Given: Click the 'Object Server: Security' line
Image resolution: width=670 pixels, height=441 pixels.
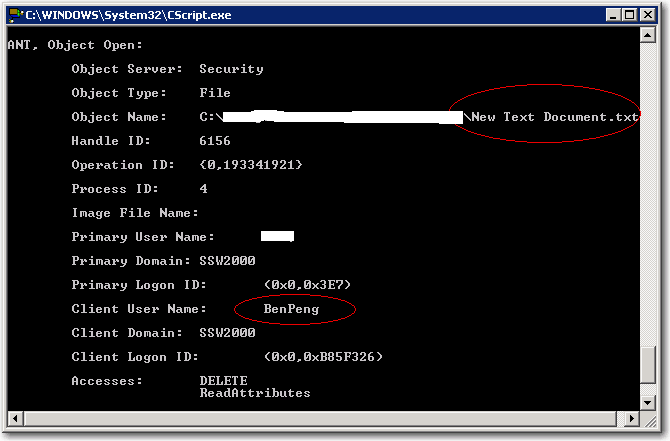Looking at the screenshot, I should point(167,69).
